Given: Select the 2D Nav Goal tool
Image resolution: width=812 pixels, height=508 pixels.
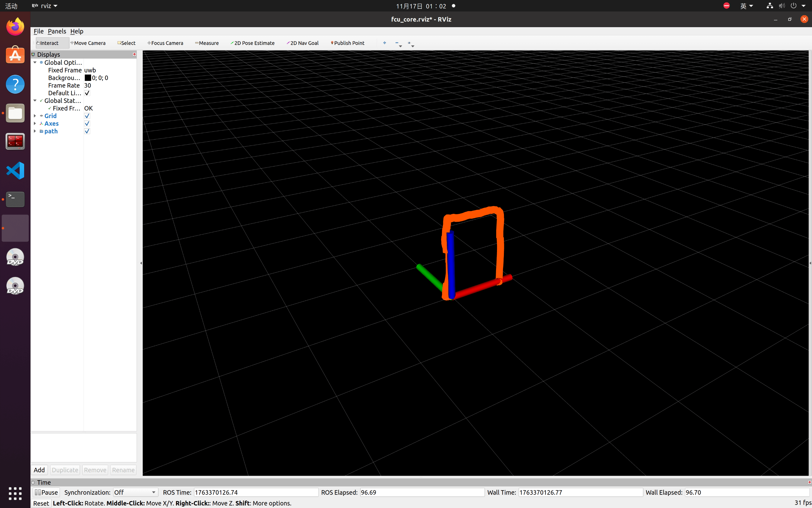Looking at the screenshot, I should click(x=302, y=43).
